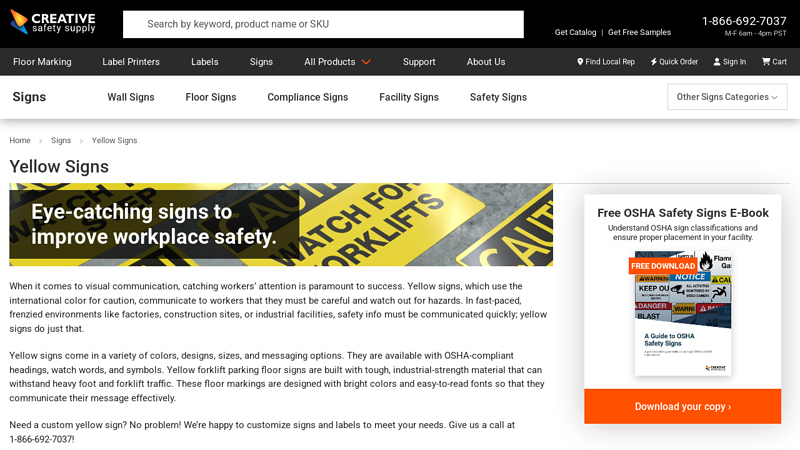Click the Creative Safety Supply logo
This screenshot has height=450, width=800.
point(53,22)
